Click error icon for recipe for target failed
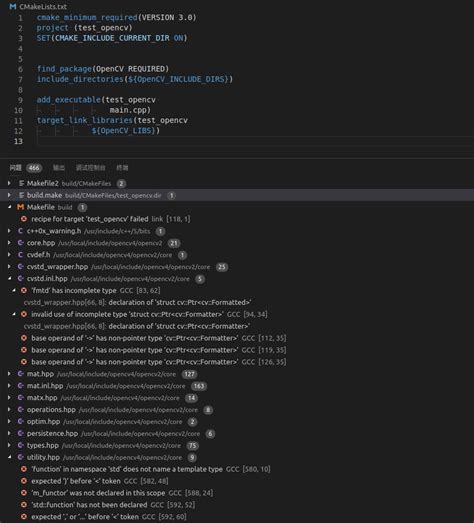Screen dimensions: 474x523 [24, 219]
